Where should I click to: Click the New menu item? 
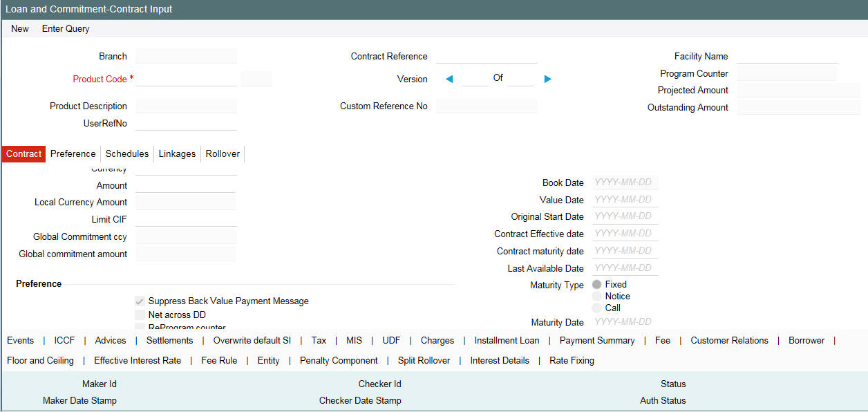point(20,29)
